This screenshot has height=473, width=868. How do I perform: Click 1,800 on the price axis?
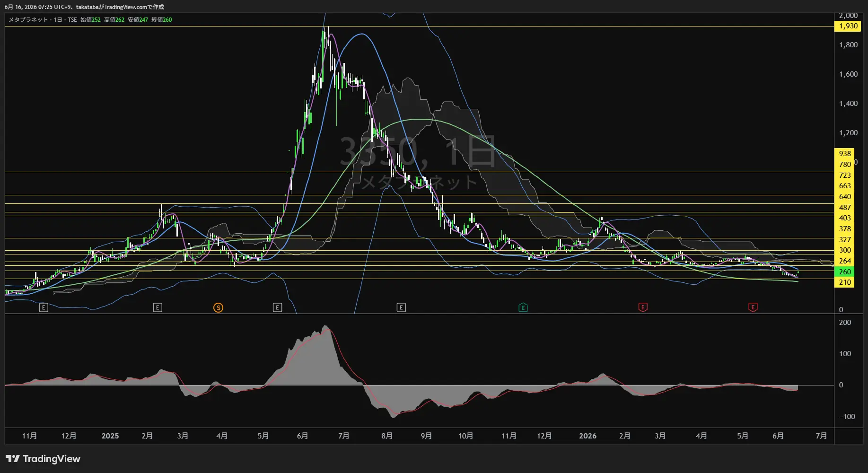click(x=848, y=45)
